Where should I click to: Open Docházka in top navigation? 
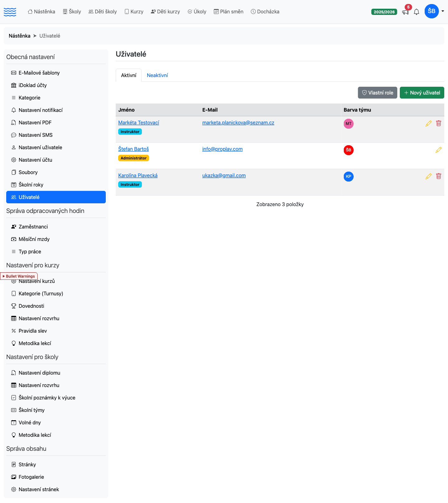click(x=265, y=12)
